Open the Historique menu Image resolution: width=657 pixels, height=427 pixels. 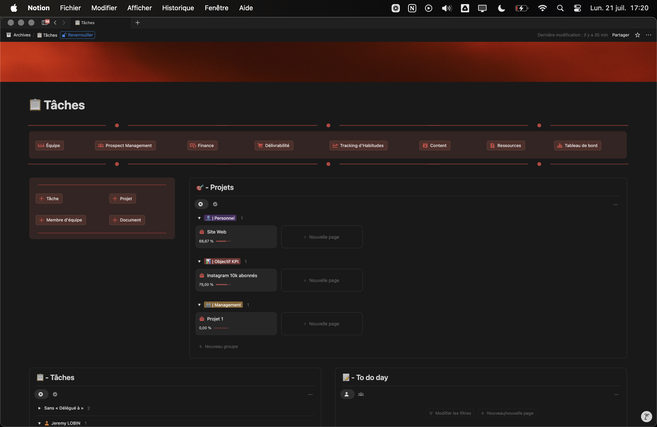point(178,8)
